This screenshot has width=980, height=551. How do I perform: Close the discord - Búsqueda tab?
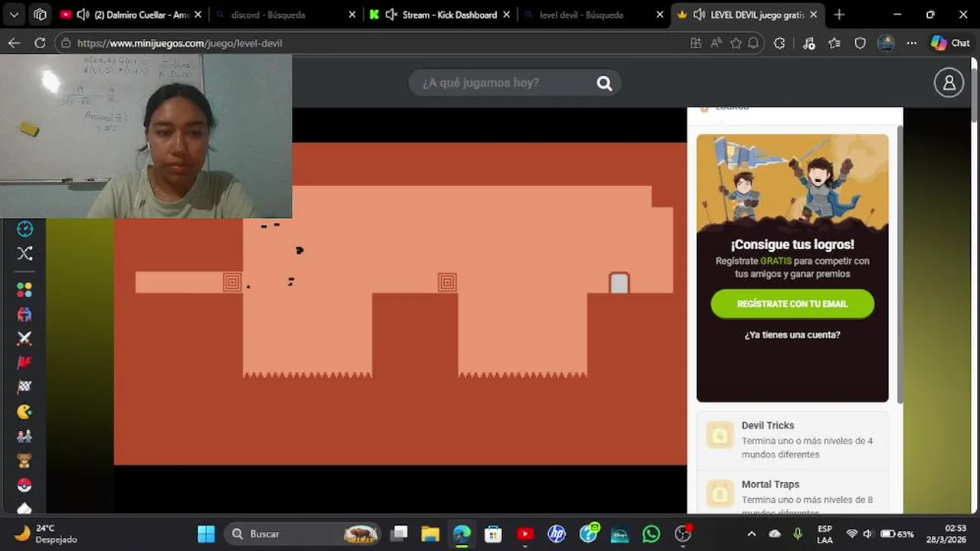pyautogui.click(x=352, y=15)
